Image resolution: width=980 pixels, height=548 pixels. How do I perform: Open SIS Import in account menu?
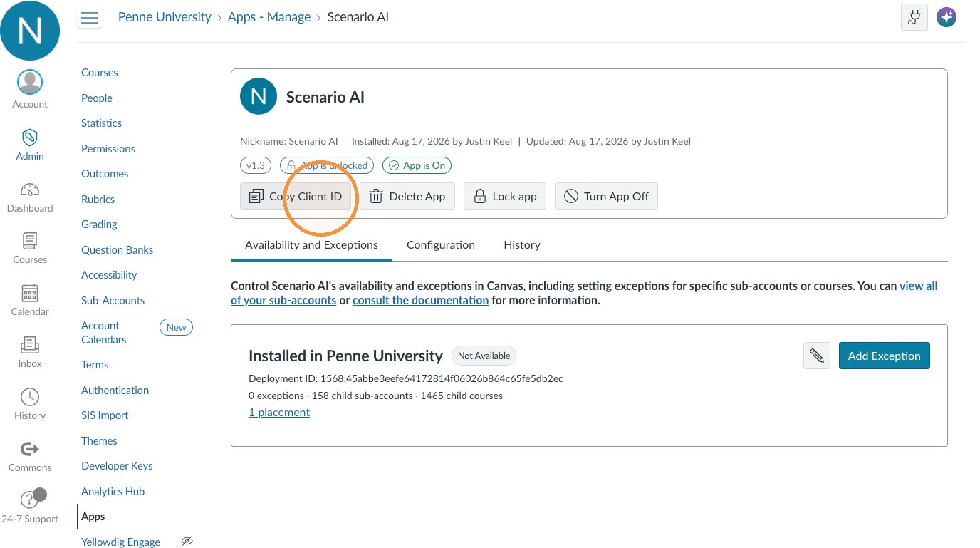[x=105, y=415]
